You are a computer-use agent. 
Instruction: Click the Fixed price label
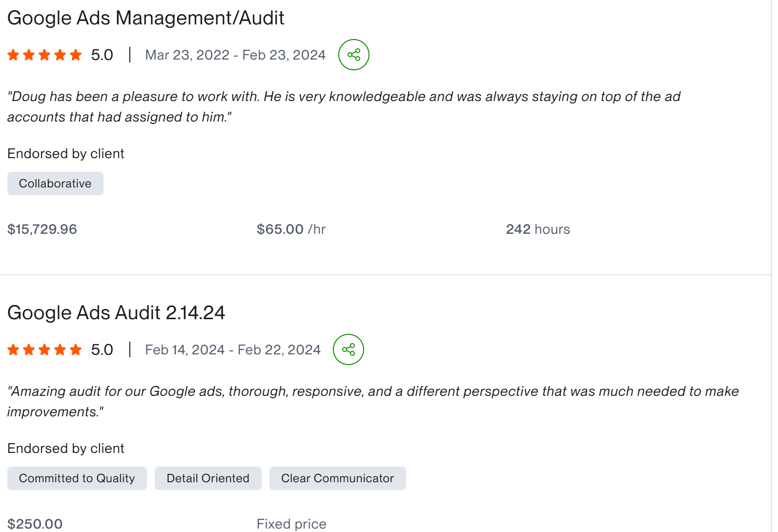click(291, 524)
